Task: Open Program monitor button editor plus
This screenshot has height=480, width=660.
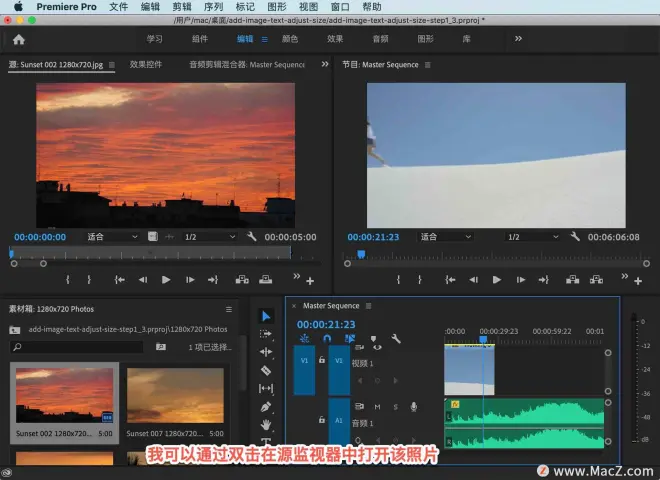Action: pyautogui.click(x=638, y=281)
